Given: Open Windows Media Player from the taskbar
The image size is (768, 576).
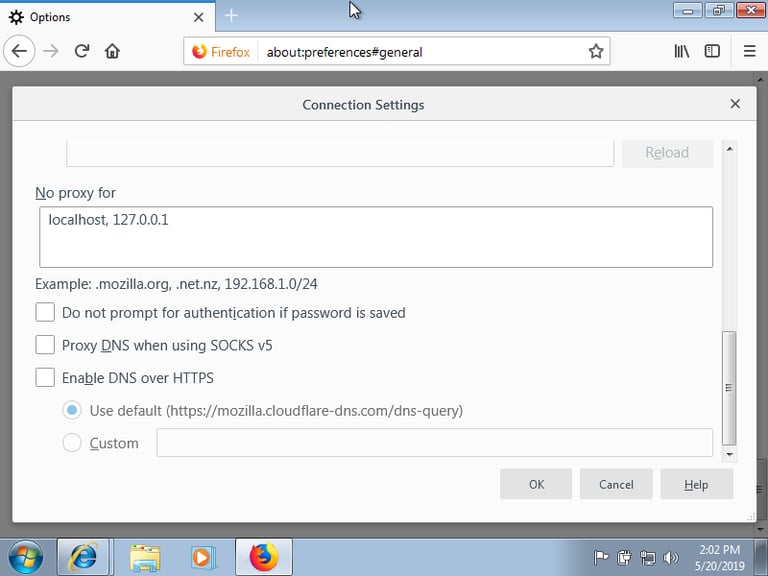Looking at the screenshot, I should (204, 557).
